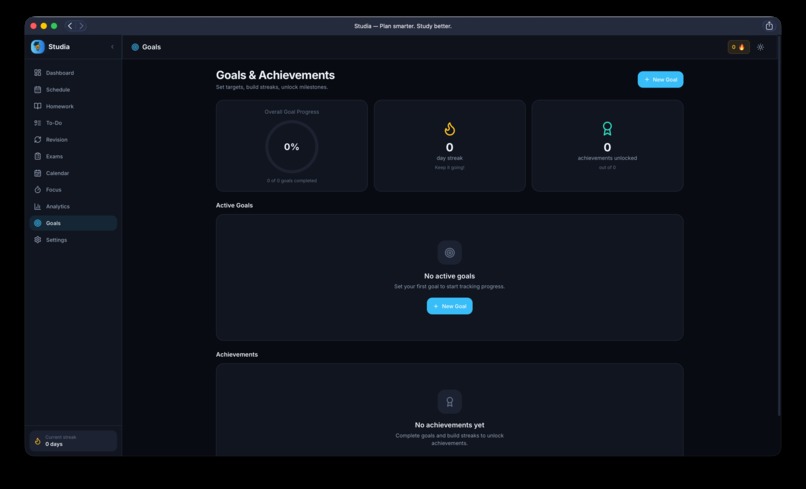806x489 pixels.
Task: Click the Goals icon in page header
Action: tap(135, 47)
